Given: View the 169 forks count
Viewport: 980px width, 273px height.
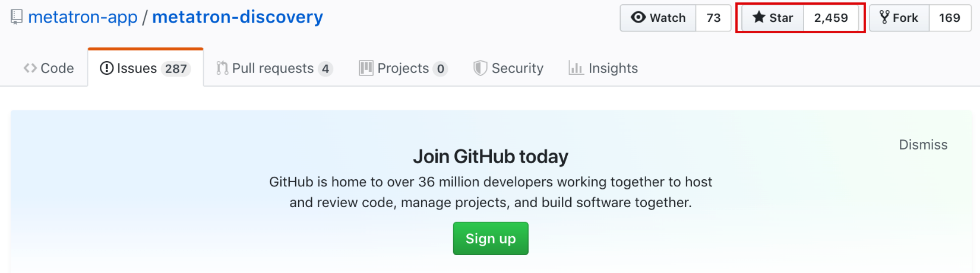Looking at the screenshot, I should coord(950,18).
